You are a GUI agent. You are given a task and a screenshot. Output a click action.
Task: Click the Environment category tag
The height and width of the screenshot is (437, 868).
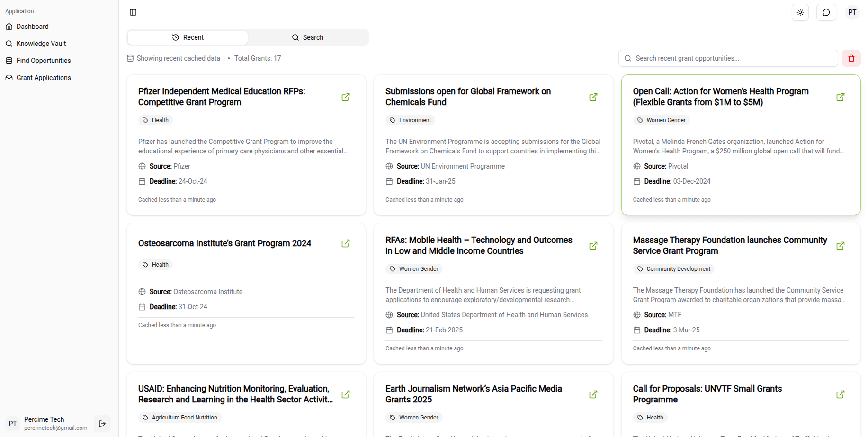(x=410, y=120)
